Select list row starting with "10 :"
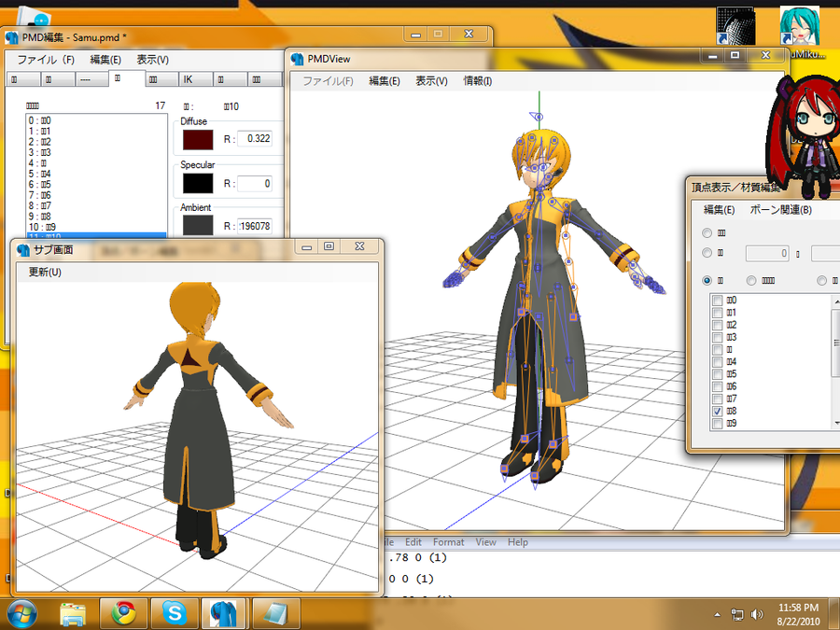Image resolution: width=840 pixels, height=630 pixels. pyautogui.click(x=96, y=227)
